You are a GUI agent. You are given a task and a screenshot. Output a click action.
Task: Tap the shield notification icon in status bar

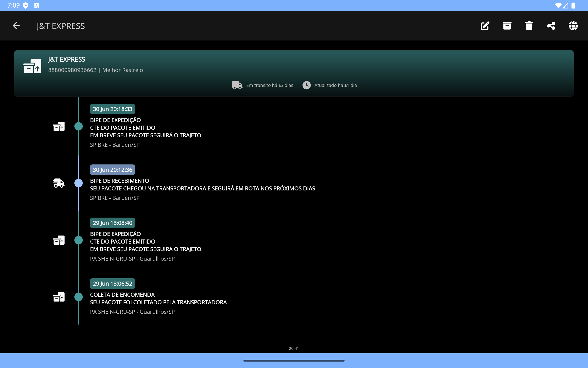pyautogui.click(x=25, y=5)
